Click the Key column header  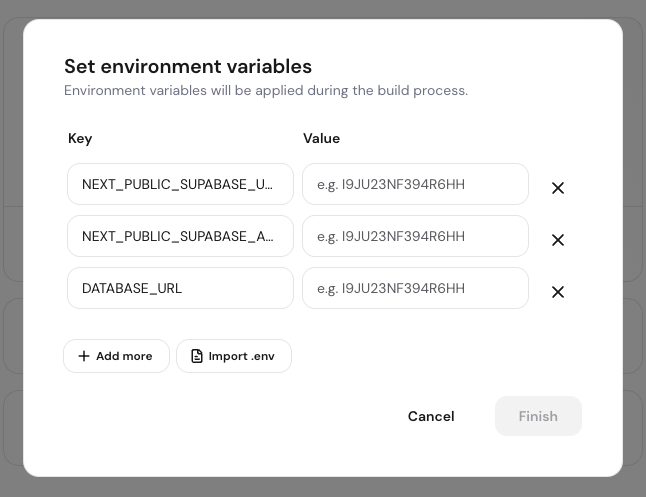[x=80, y=138]
